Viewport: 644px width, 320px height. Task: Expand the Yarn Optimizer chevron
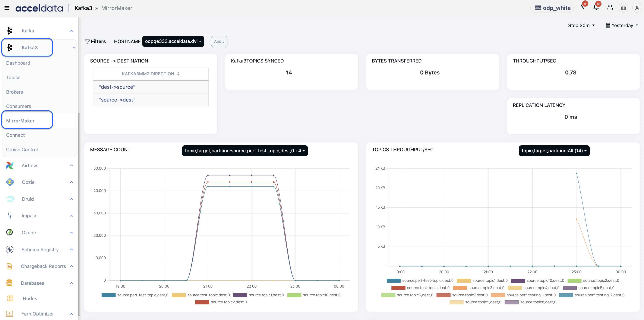click(x=72, y=314)
